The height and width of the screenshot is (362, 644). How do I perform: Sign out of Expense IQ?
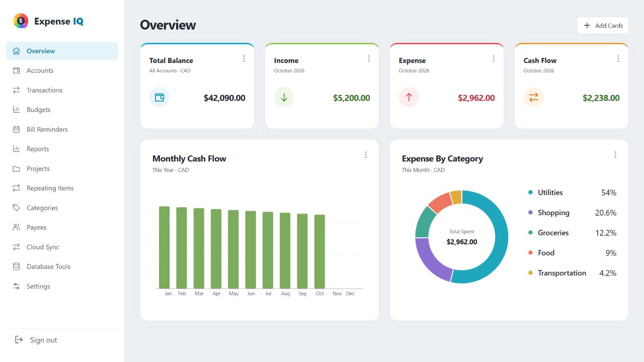(62, 340)
